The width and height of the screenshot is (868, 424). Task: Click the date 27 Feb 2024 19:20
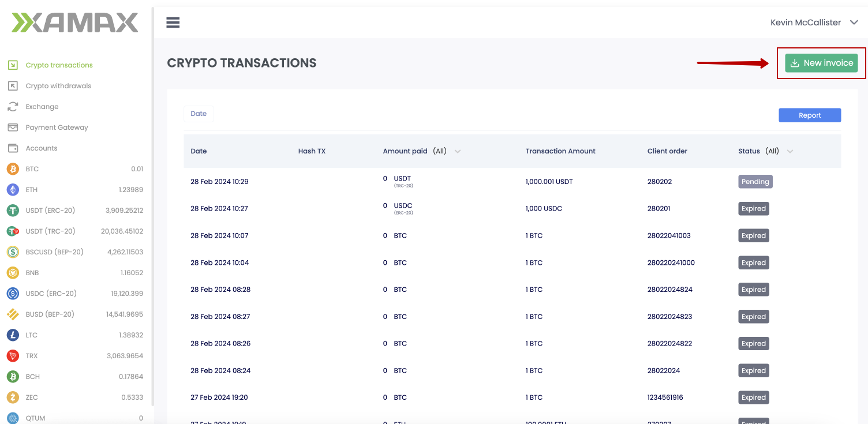point(219,397)
